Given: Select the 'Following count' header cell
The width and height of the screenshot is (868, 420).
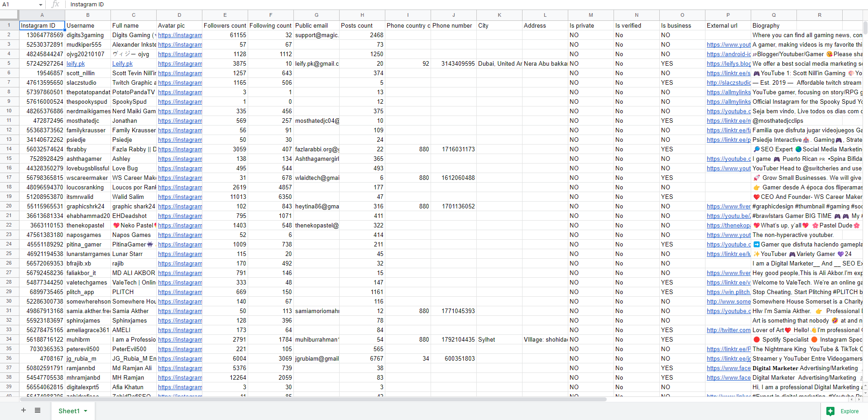Looking at the screenshot, I should point(271,25).
